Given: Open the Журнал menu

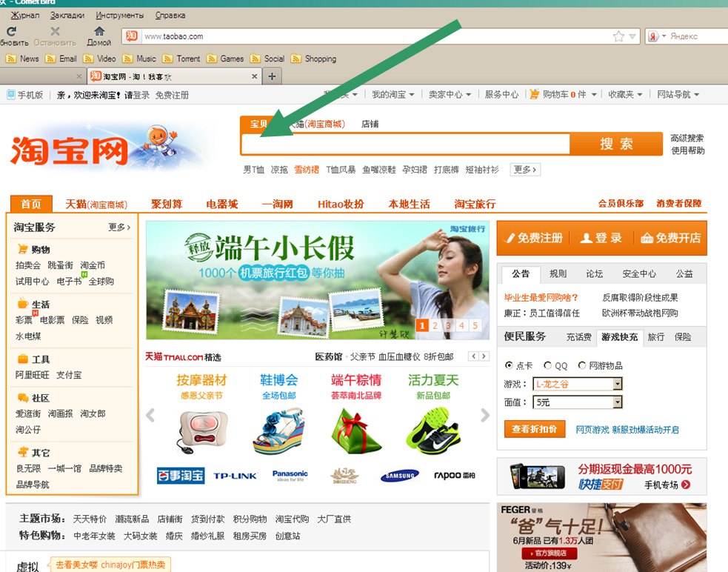Looking at the screenshot, I should 25,16.
